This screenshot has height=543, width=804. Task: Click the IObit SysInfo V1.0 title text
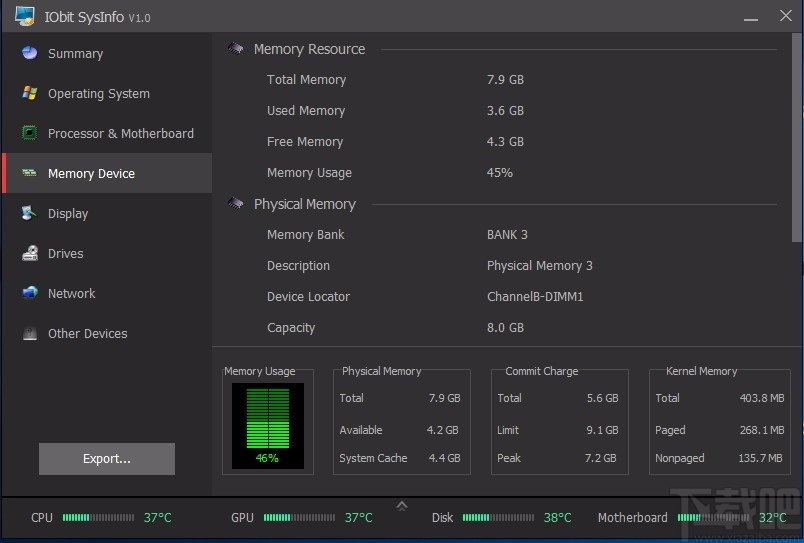tap(97, 17)
